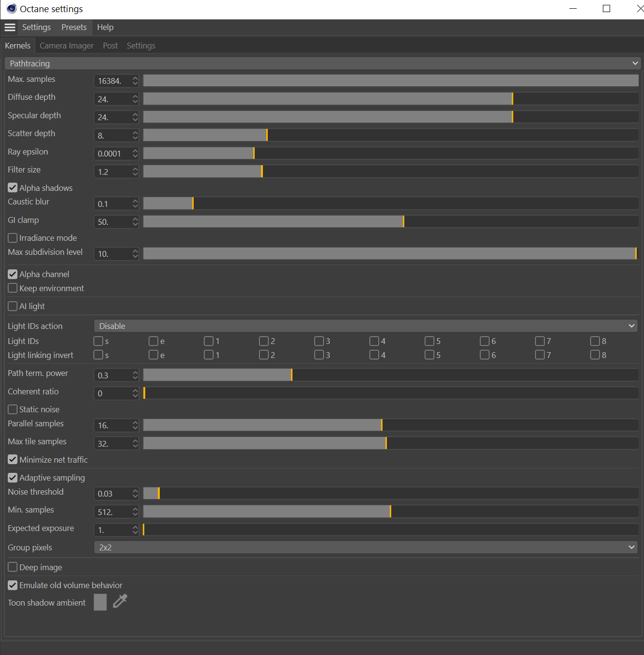Minimize the Octane settings window

click(573, 9)
